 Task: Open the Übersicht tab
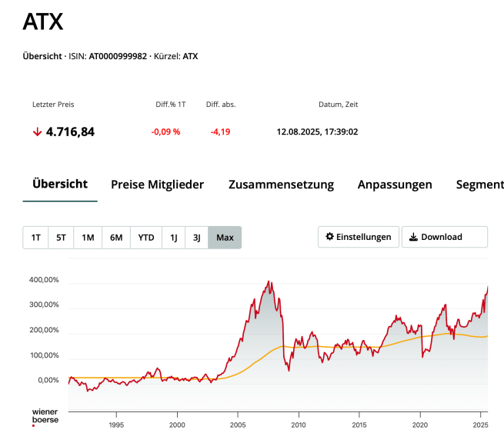pyautogui.click(x=60, y=185)
